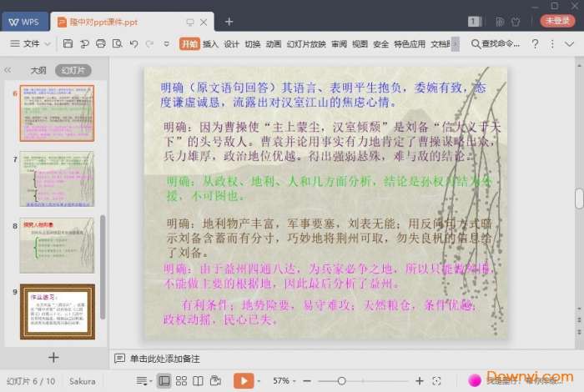Screen dimensions: 584x392
Task: Close the 隆中对ppt课件.ppt document tab
Action: point(204,23)
